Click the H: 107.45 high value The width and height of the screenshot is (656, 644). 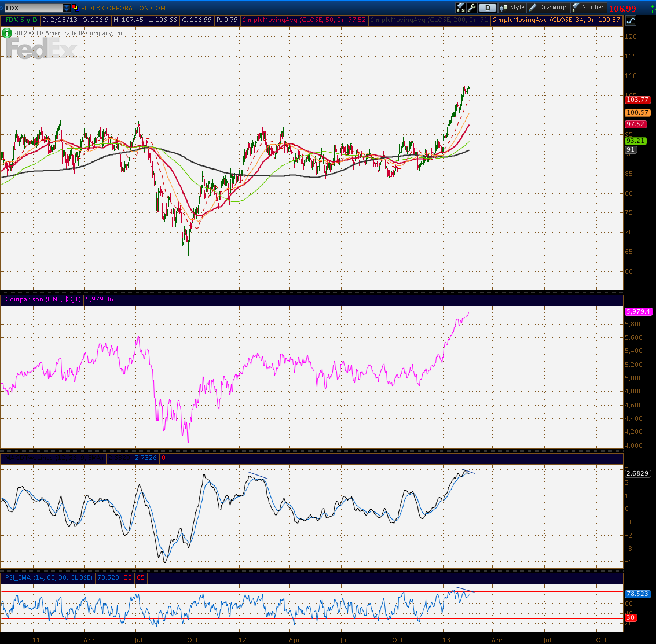tap(129, 20)
